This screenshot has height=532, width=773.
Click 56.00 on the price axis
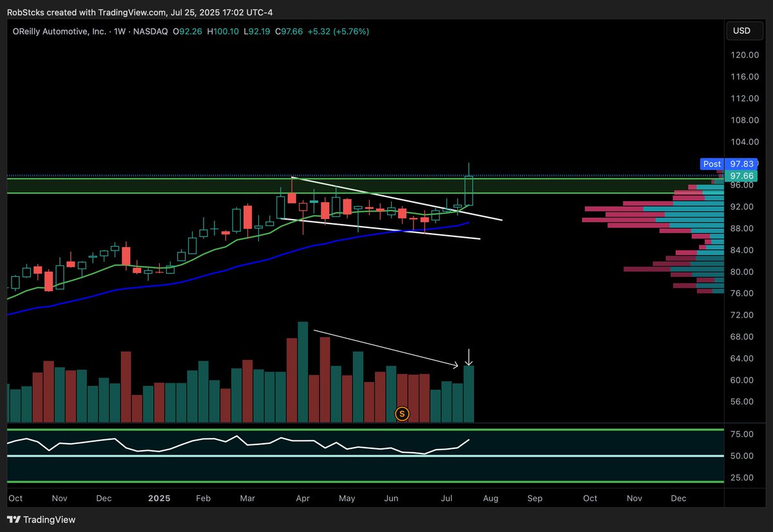point(742,402)
